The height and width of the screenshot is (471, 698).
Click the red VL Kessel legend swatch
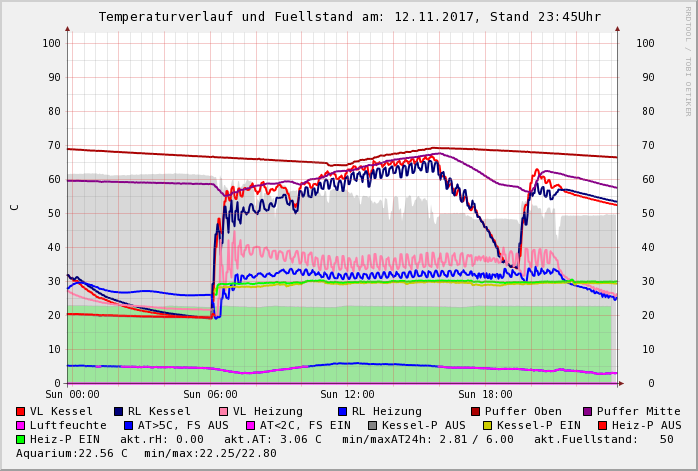pyautogui.click(x=21, y=411)
